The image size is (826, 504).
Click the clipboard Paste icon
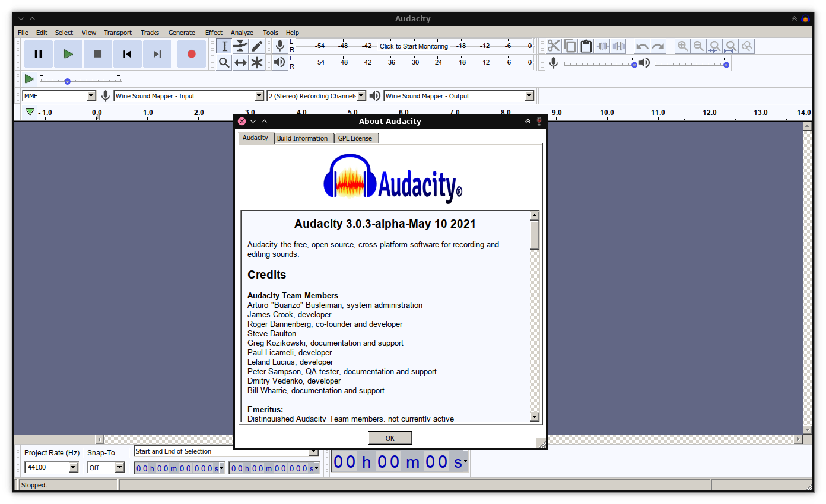point(586,46)
